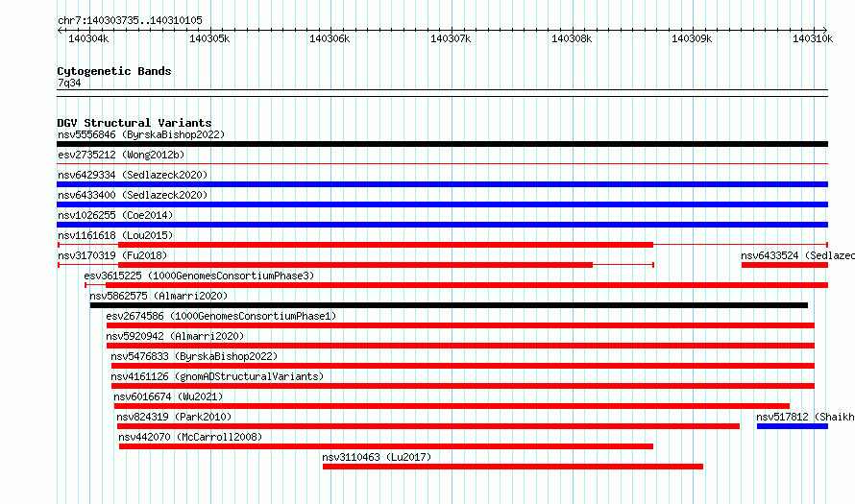
Task: Click the ruler's right arrowhead
Action: (825, 31)
